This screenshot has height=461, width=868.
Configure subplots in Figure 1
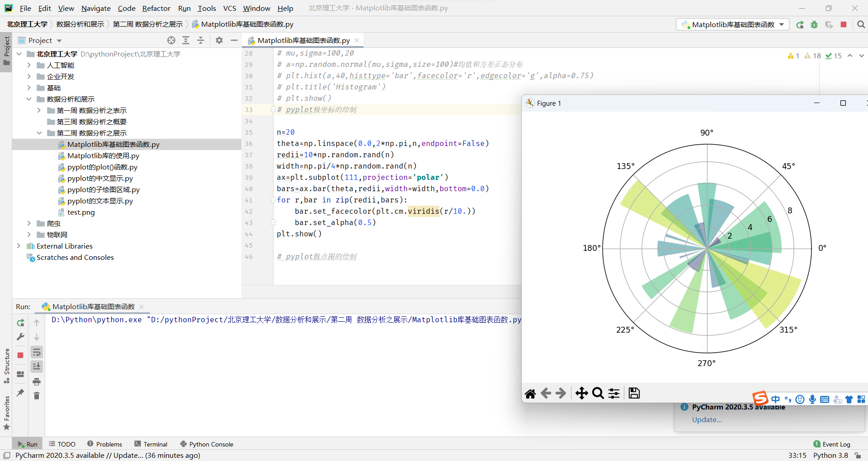click(x=614, y=394)
